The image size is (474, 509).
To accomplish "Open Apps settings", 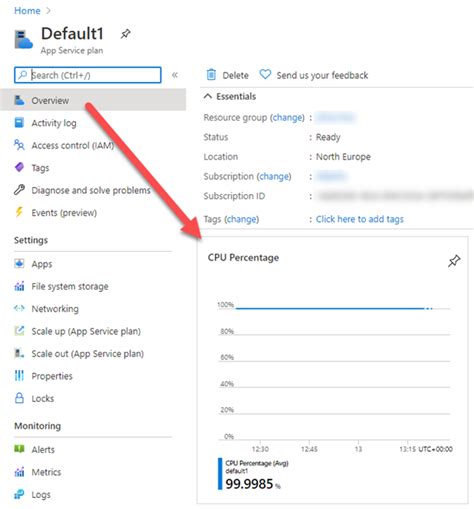I will (x=42, y=264).
